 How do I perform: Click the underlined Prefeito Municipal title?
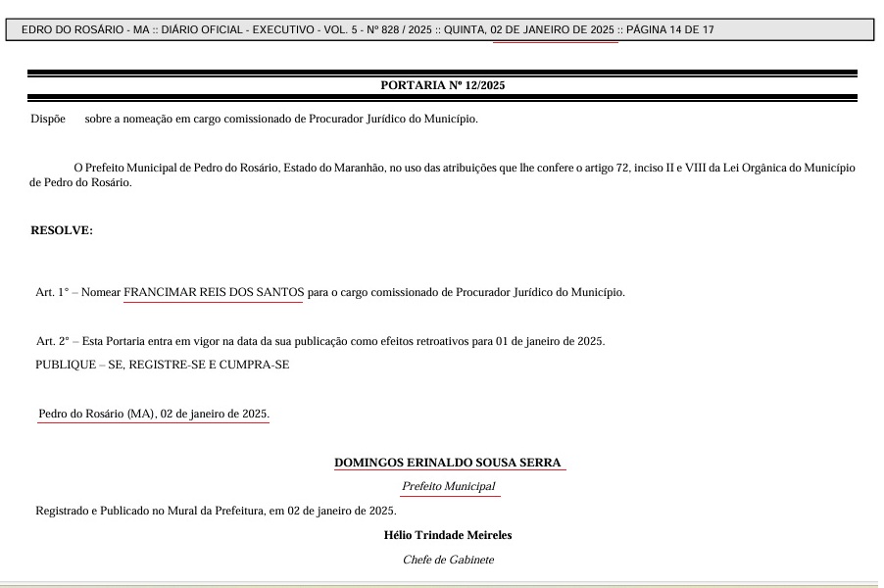[x=449, y=486]
